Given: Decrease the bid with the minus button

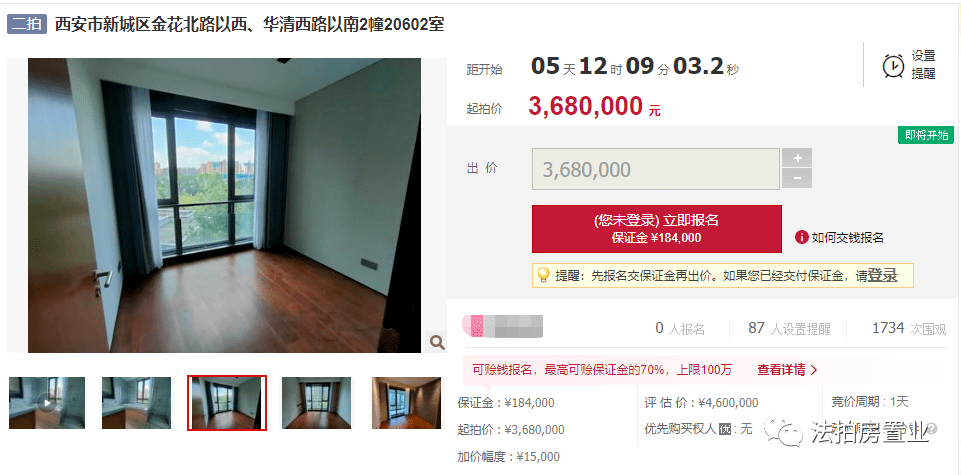Looking at the screenshot, I should click(x=797, y=179).
